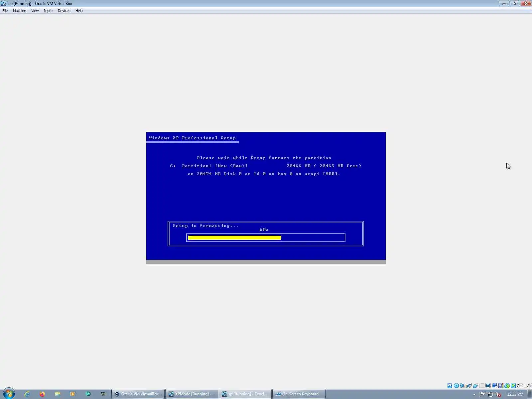Click the 'Windows XP Professional Setup' heading

[x=192, y=138]
